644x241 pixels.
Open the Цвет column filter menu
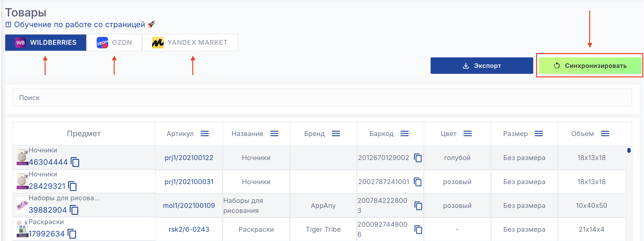[x=467, y=134]
